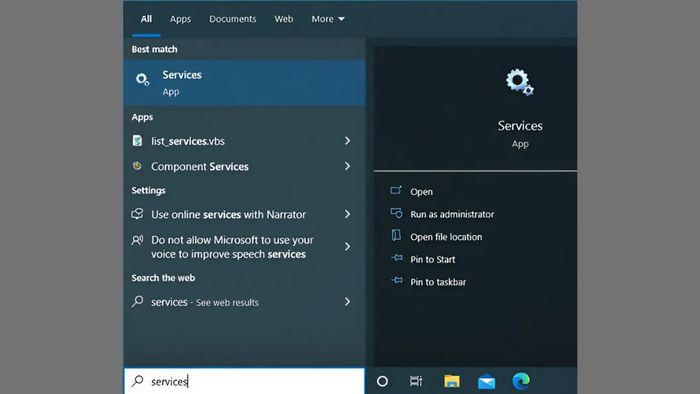Choose Open file location
The height and width of the screenshot is (394, 700).
tap(446, 237)
